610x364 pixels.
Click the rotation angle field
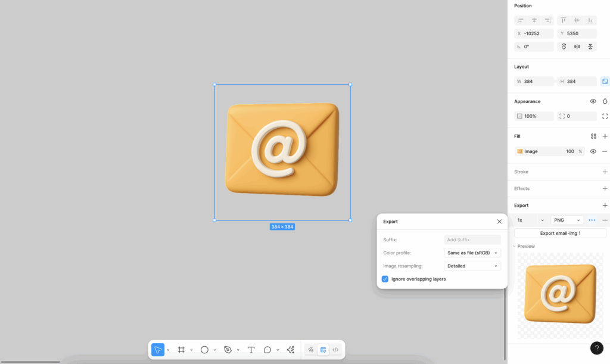pyautogui.click(x=534, y=46)
